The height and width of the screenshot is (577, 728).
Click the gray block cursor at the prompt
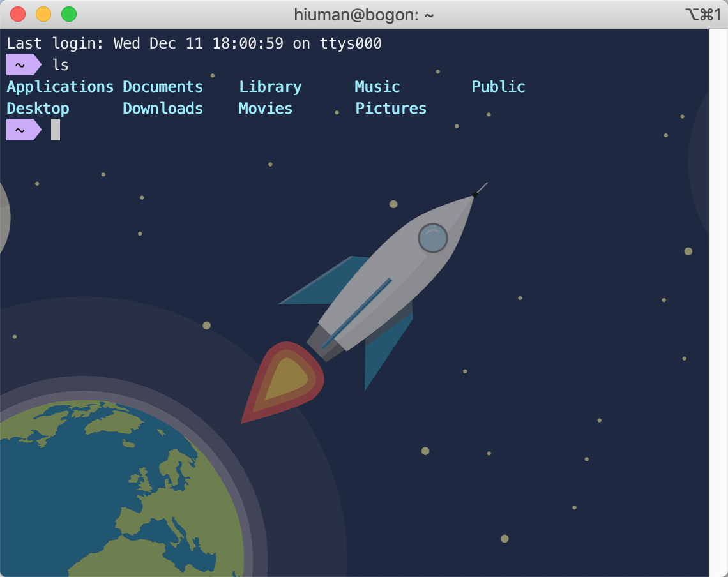56,130
